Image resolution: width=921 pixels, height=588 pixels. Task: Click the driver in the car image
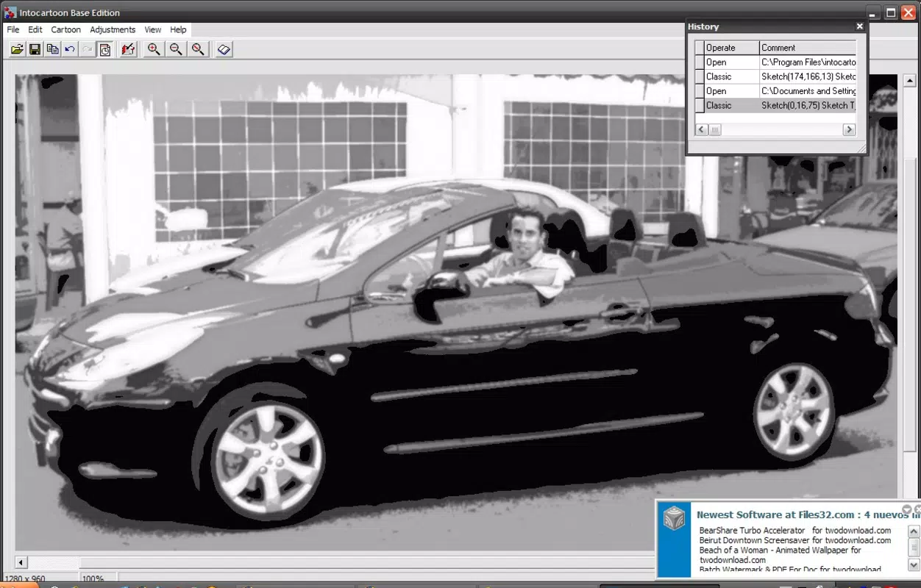(527, 254)
